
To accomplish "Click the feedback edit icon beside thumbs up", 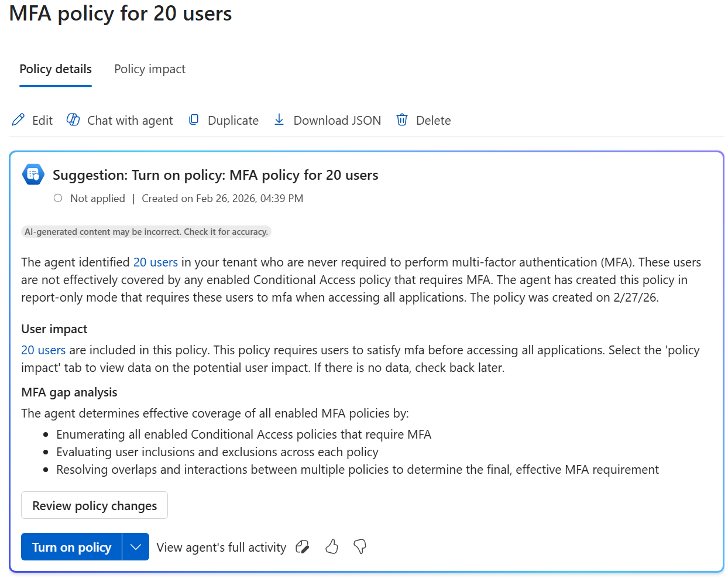I will (x=303, y=547).
